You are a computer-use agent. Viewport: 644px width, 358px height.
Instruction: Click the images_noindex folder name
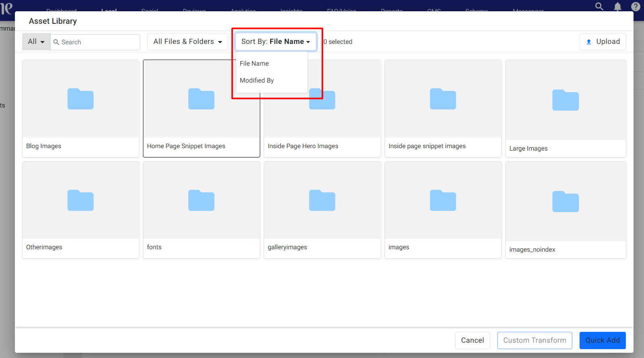click(532, 250)
